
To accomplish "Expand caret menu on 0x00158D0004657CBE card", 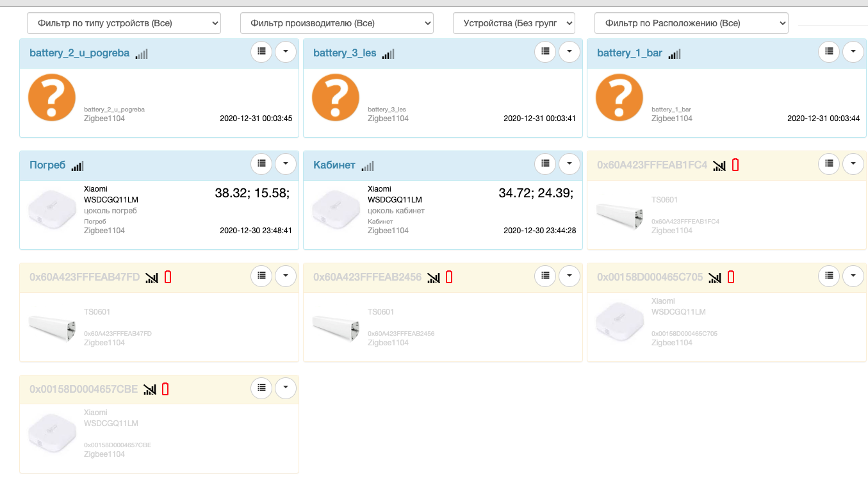I will 286,388.
